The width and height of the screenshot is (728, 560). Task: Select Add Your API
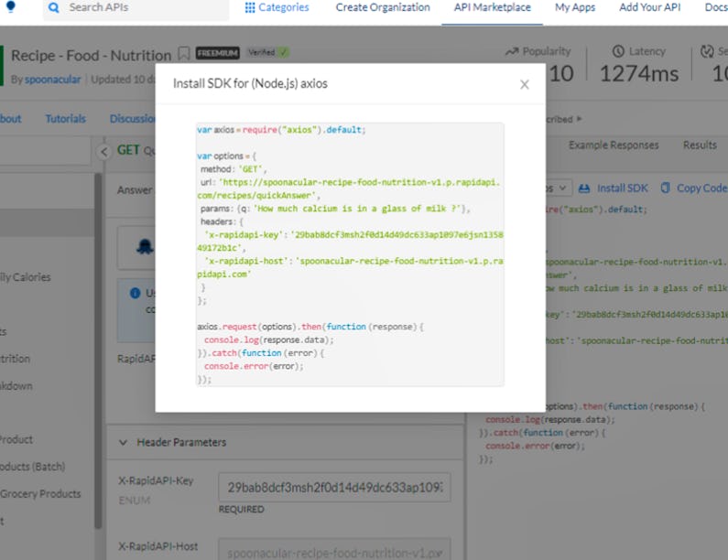pyautogui.click(x=649, y=7)
